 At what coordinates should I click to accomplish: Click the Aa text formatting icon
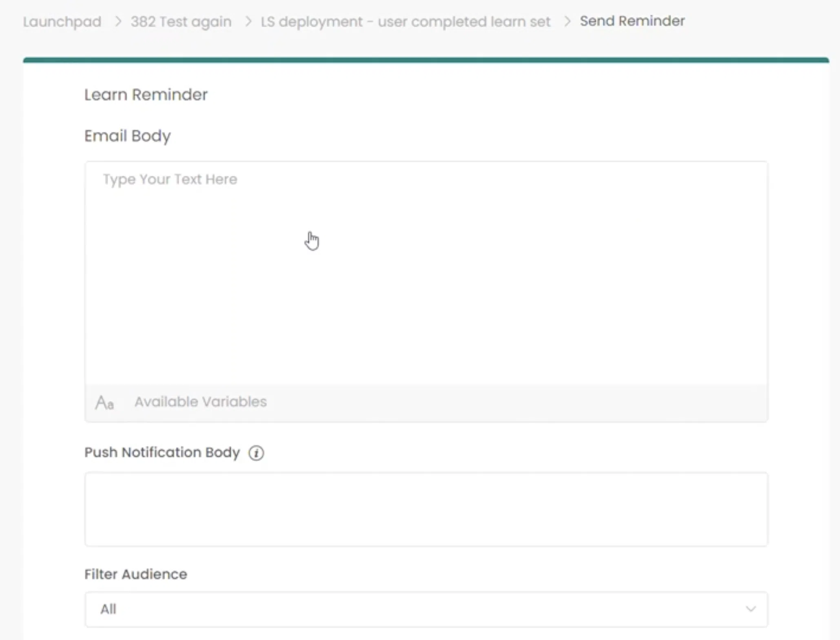pos(104,403)
